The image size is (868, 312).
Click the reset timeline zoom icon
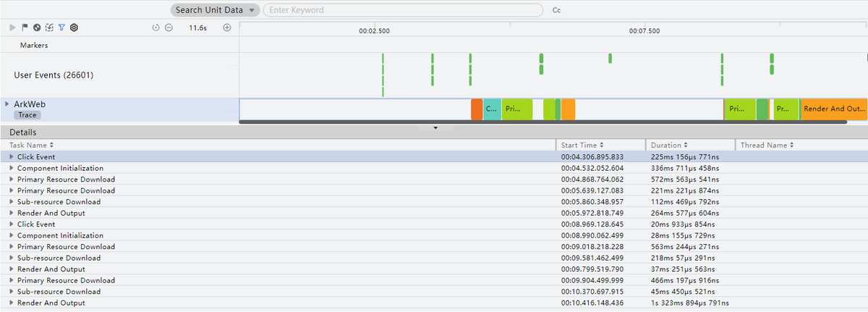(x=156, y=28)
